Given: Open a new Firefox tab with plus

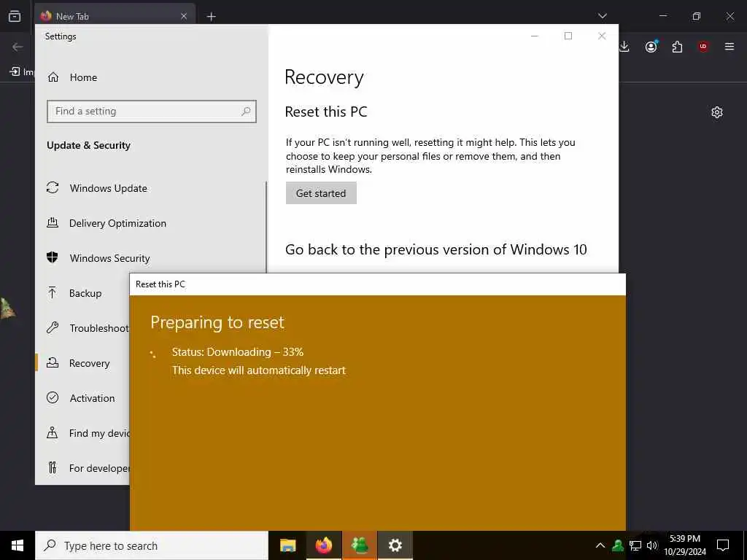Looking at the screenshot, I should 211,17.
